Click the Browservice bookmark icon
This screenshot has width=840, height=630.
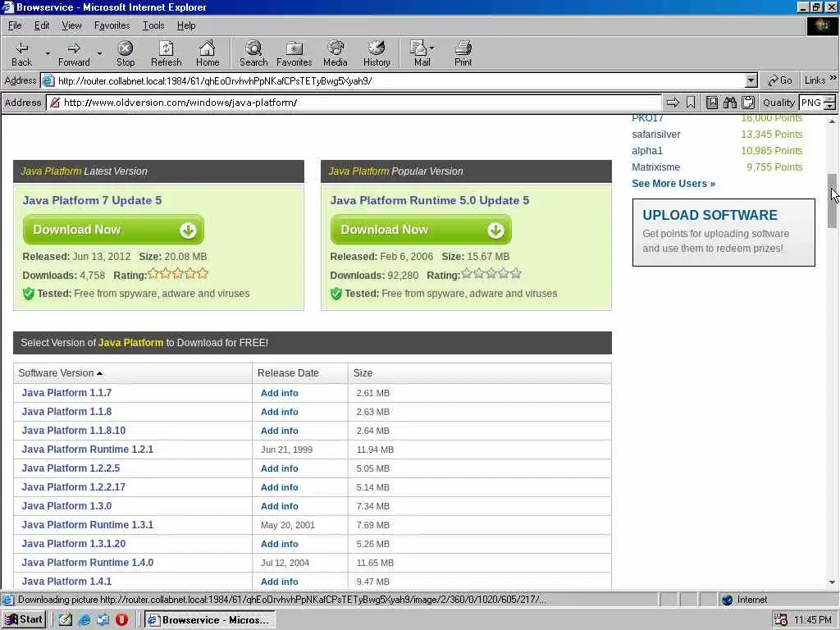(691, 103)
